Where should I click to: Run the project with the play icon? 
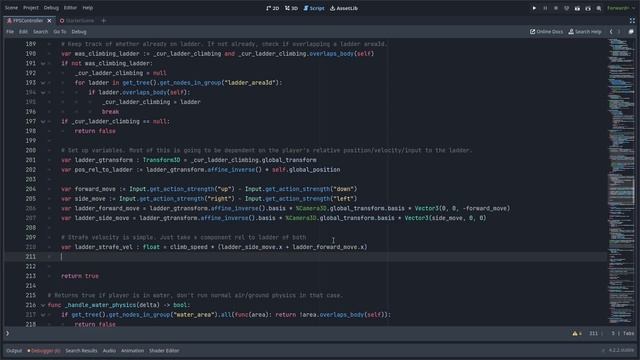click(534, 8)
